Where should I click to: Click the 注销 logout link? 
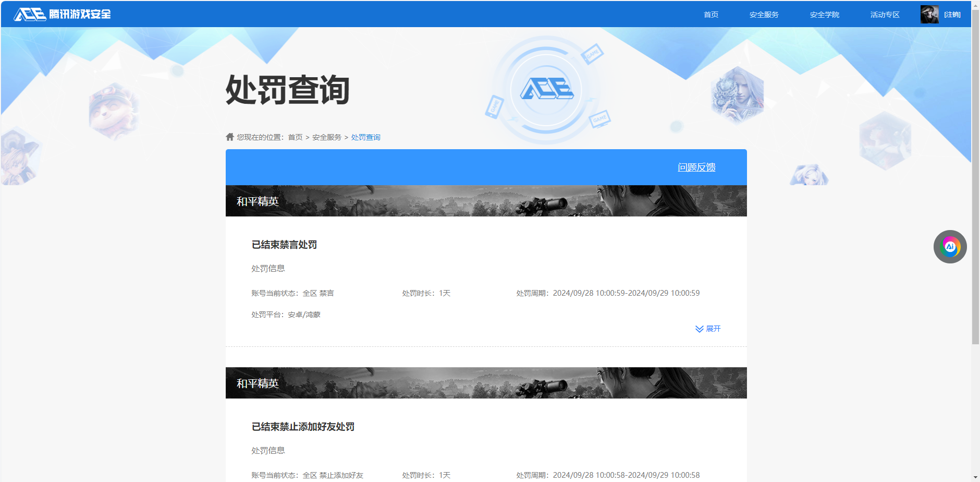point(952,15)
